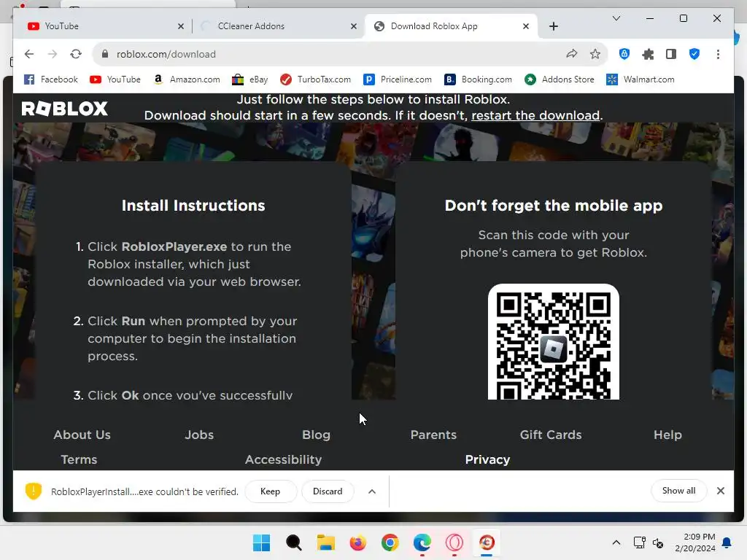Viewport: 747px width, 560px height.
Task: Switch to the CCleaner Addons tab
Action: [x=278, y=26]
